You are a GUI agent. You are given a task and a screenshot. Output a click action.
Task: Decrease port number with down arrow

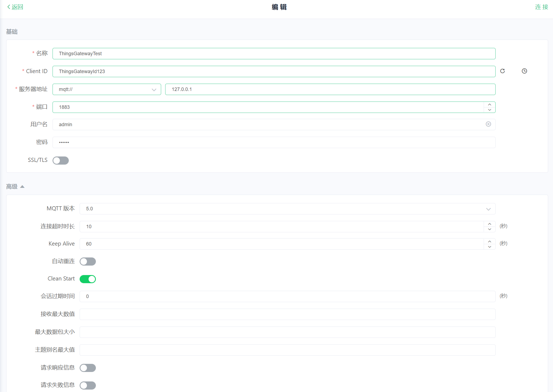pos(490,110)
